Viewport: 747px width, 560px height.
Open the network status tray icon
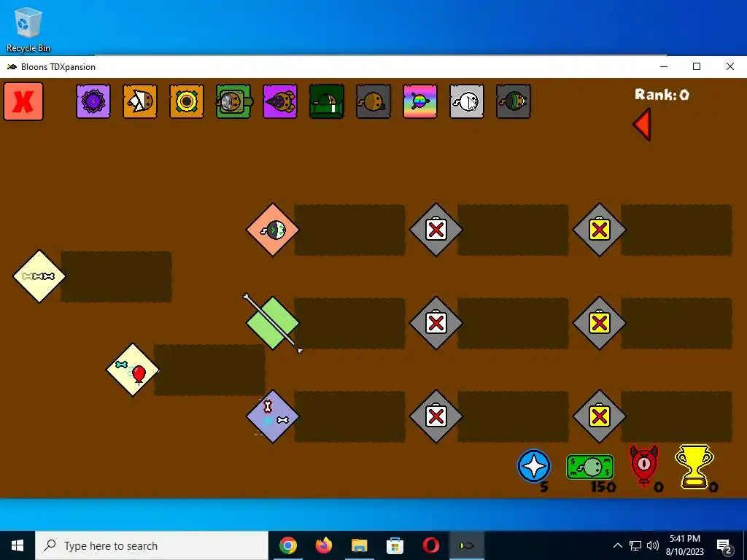coord(635,545)
